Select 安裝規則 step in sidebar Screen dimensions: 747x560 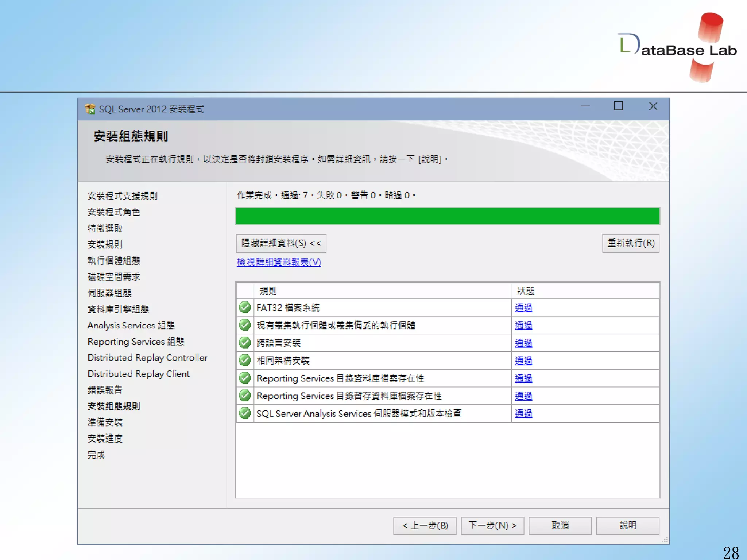tap(105, 244)
